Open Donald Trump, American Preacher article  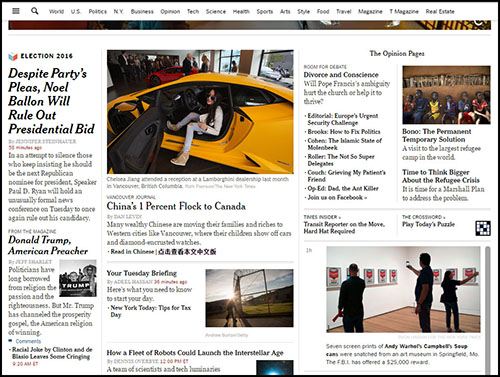click(x=48, y=245)
